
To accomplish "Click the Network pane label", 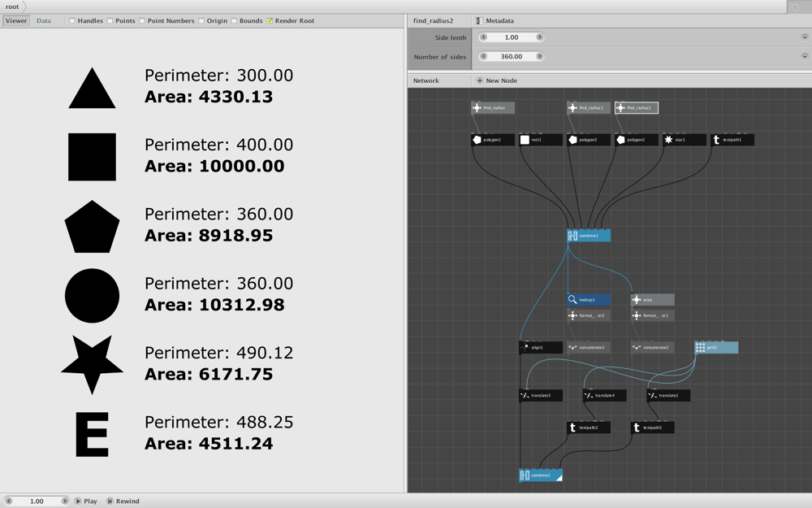I will (425, 80).
